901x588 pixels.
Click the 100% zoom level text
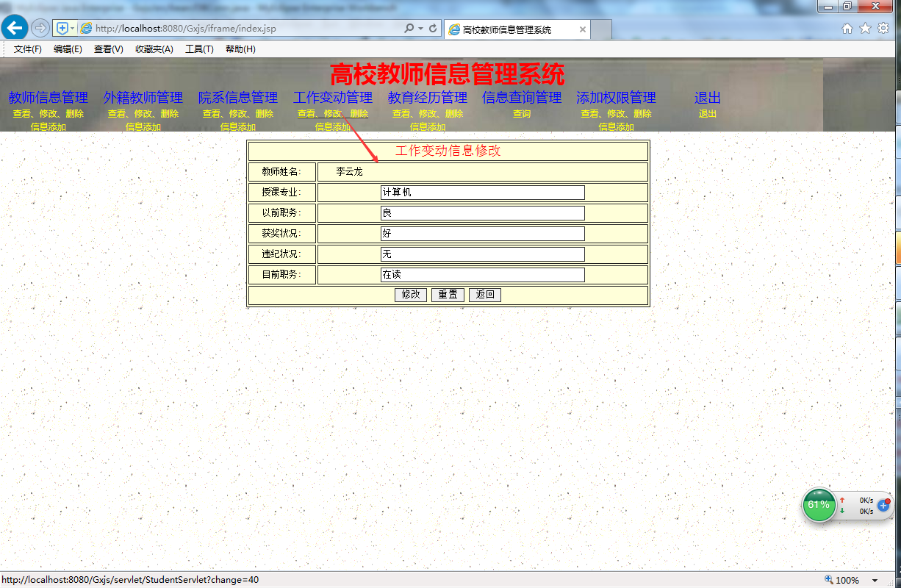(847, 581)
